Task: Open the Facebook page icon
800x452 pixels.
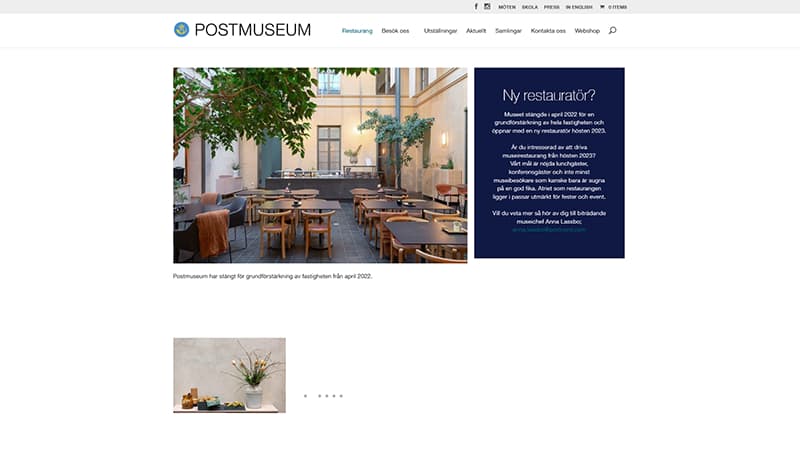Action: 476,7
